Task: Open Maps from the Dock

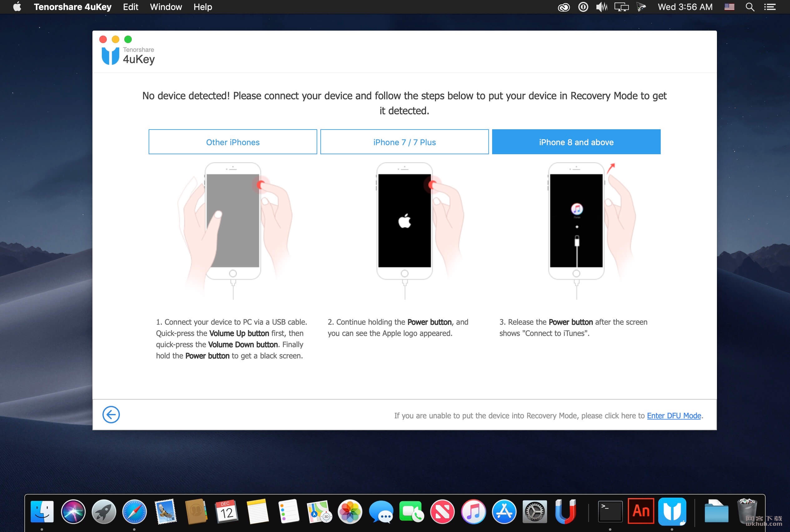Action: point(319,511)
